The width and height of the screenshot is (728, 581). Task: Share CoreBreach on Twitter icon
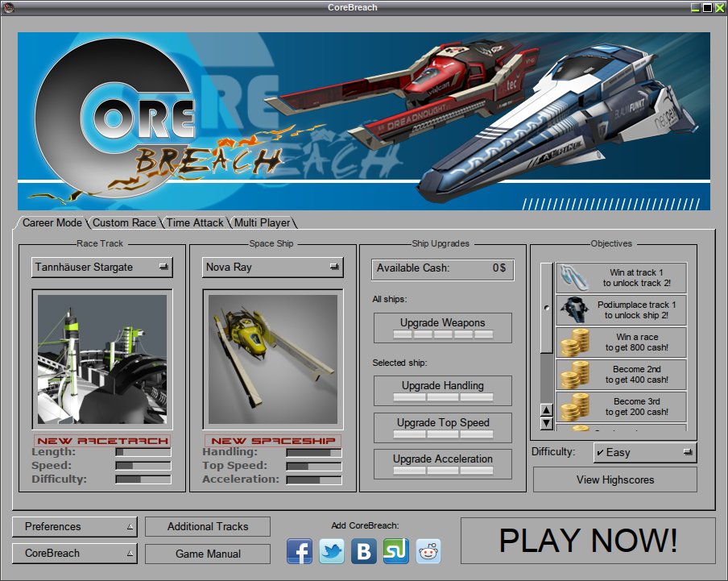(332, 551)
